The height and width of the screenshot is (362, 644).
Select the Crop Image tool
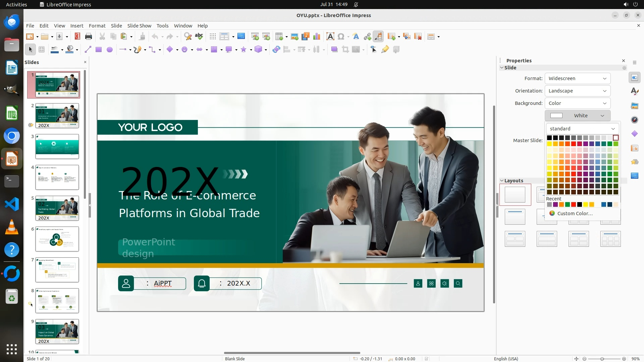pos(345,50)
